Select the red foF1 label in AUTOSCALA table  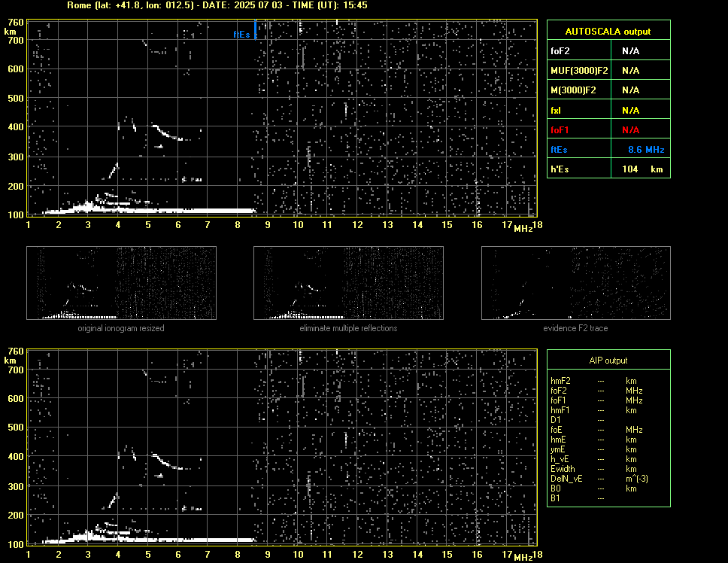pos(560,130)
